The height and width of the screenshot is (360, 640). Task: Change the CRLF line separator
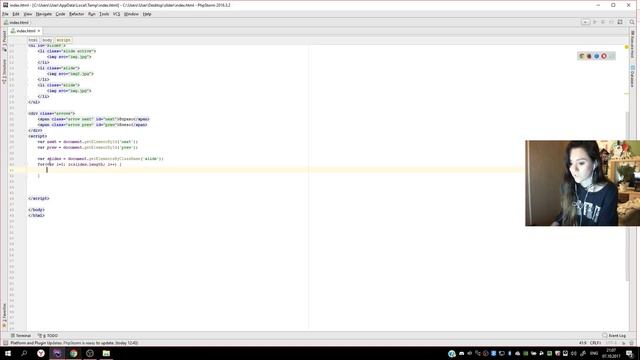(x=595, y=343)
